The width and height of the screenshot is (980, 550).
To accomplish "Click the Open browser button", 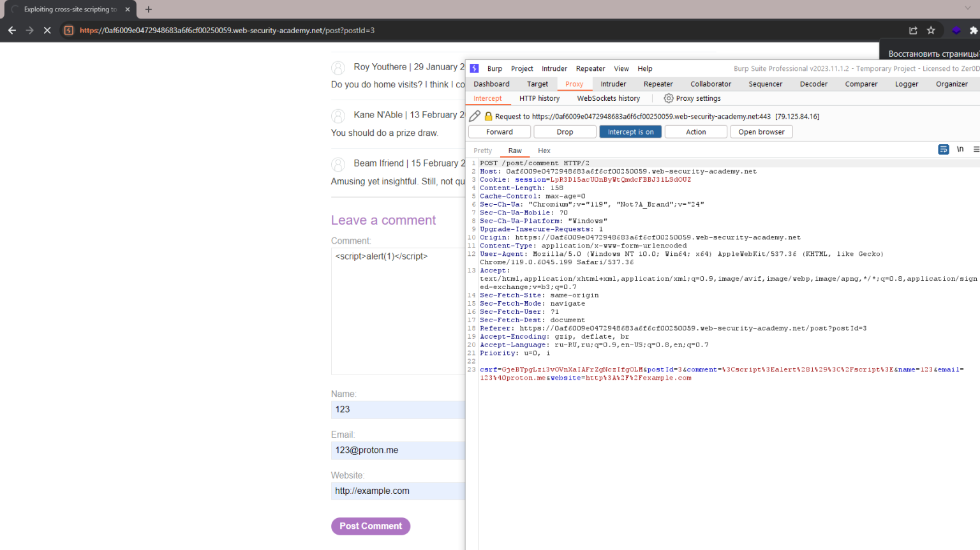I will (x=761, y=131).
